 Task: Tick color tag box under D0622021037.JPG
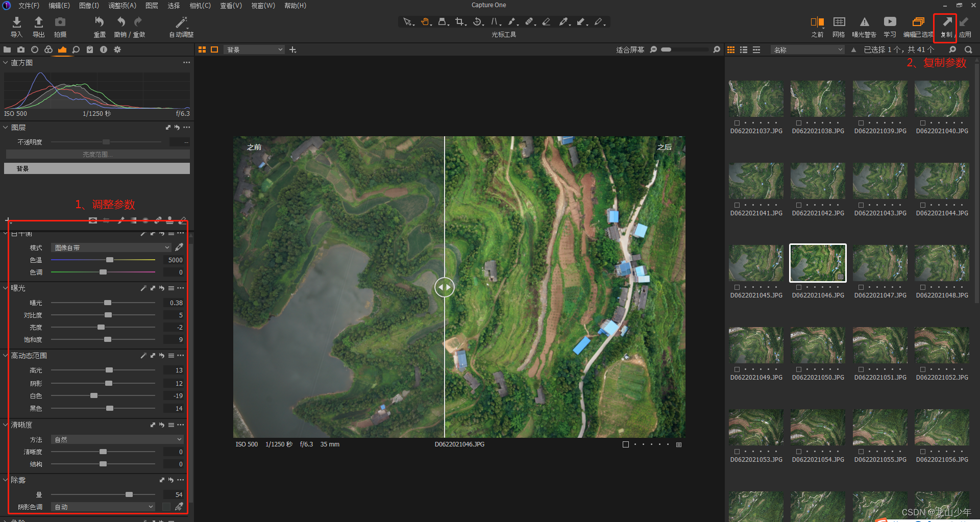point(737,123)
